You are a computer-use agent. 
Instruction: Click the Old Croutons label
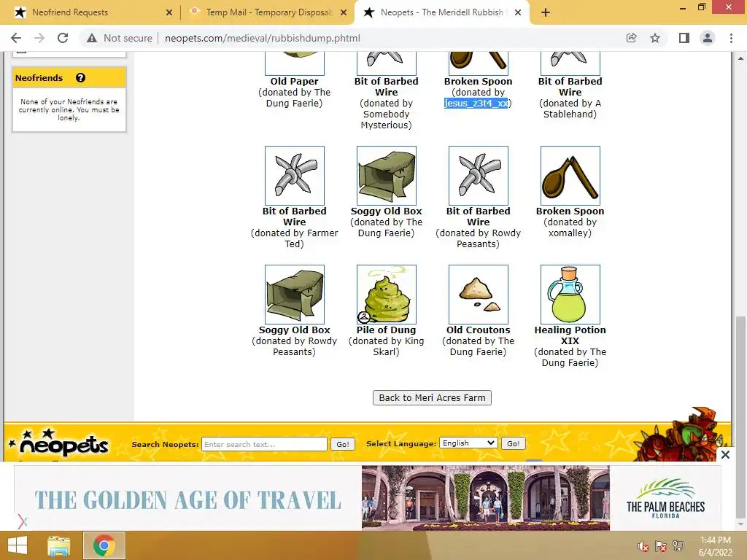pyautogui.click(x=479, y=330)
